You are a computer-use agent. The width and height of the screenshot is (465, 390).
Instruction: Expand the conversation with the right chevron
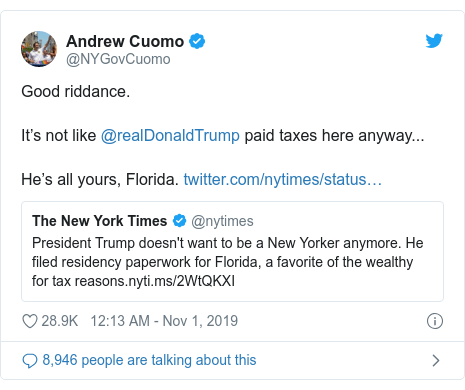click(x=436, y=360)
